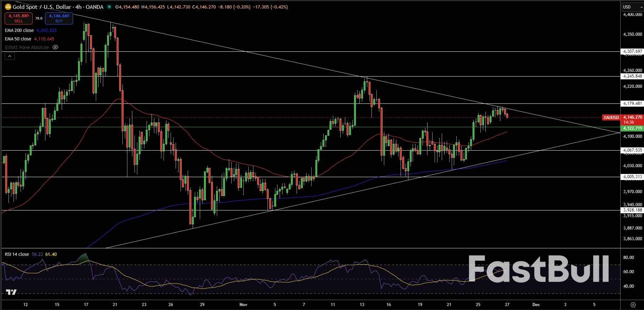Click the Nov date on time axis
The width and height of the screenshot is (644, 310).
point(243,304)
